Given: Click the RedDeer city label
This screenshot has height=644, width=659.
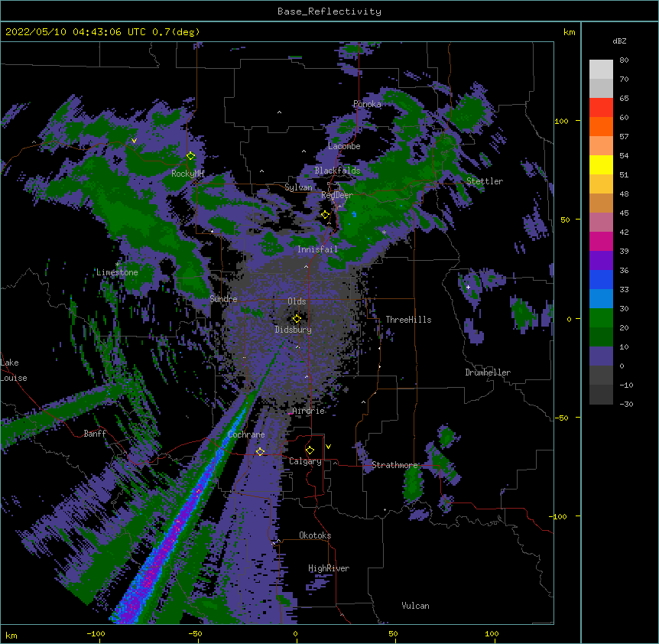Looking at the screenshot, I should coord(337,195).
